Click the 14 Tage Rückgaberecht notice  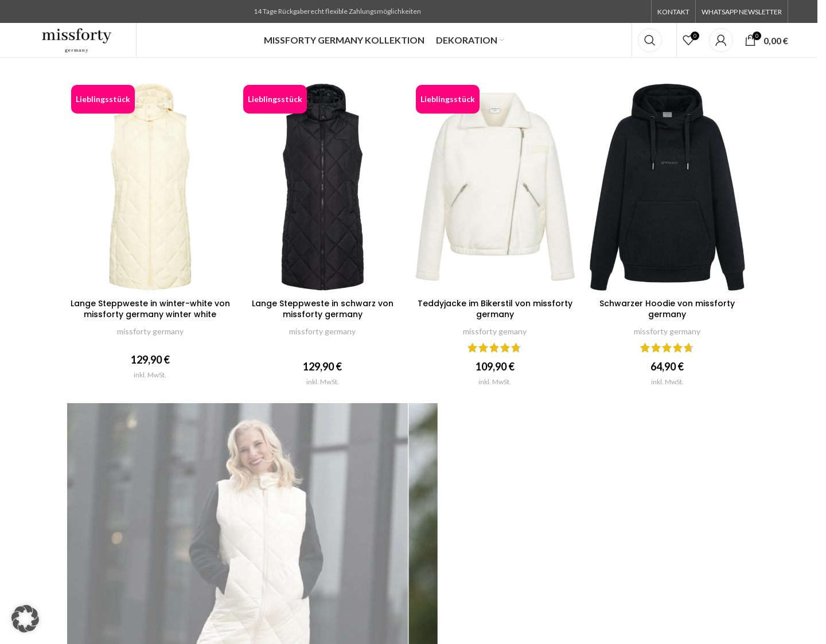click(x=337, y=11)
